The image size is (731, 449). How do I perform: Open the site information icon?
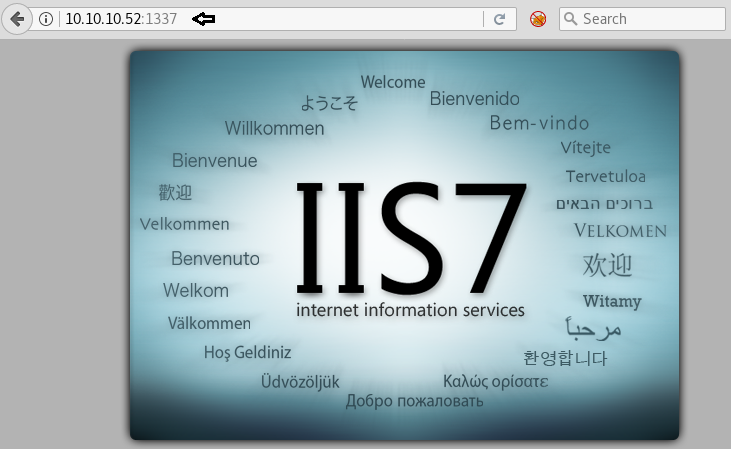tap(46, 19)
